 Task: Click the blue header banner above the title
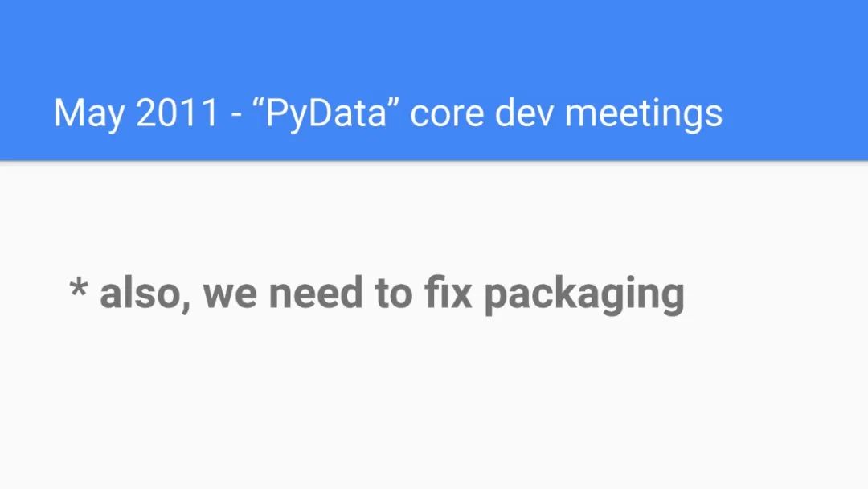click(x=434, y=40)
